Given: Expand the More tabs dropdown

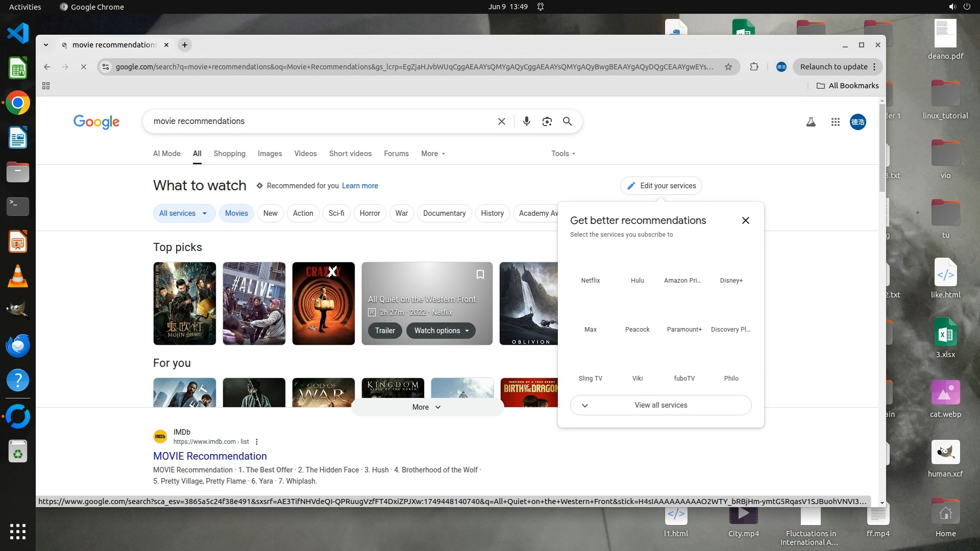Looking at the screenshot, I should coord(433,154).
